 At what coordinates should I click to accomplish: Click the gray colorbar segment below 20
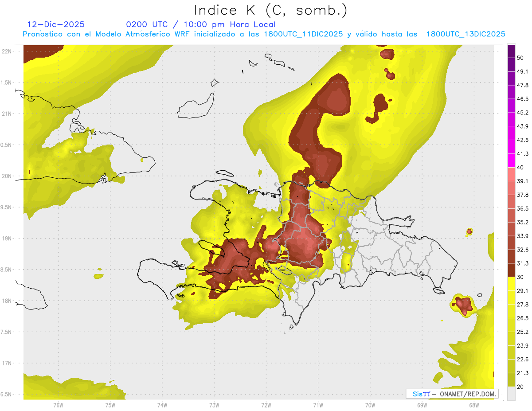coord(512,393)
